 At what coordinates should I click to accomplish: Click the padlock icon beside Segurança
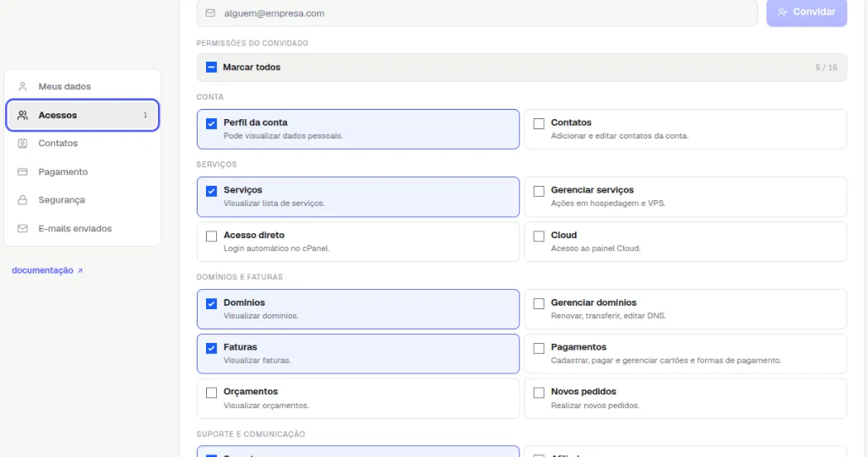[23, 200]
